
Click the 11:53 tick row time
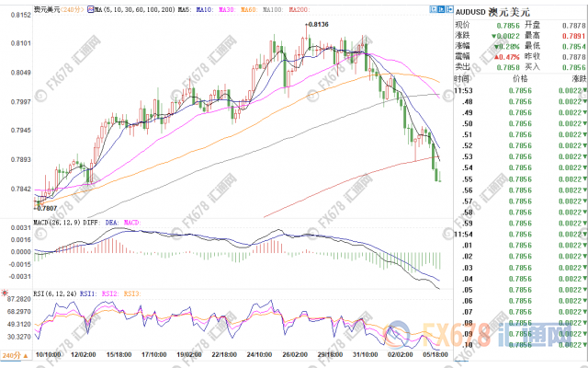[464, 90]
